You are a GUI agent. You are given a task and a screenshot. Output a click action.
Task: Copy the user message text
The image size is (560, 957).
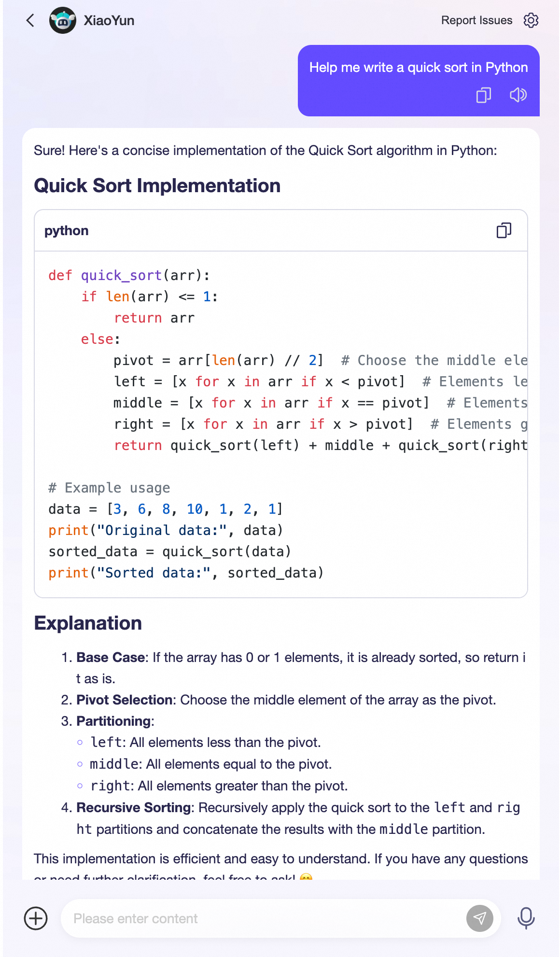[x=483, y=95]
